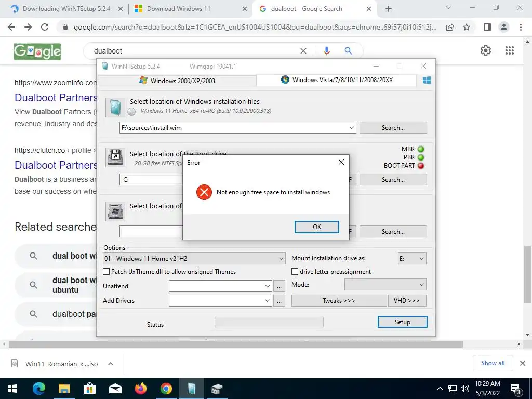The height and width of the screenshot is (399, 532).
Task: Click the Boot drive floppy icon
Action: pos(115,157)
